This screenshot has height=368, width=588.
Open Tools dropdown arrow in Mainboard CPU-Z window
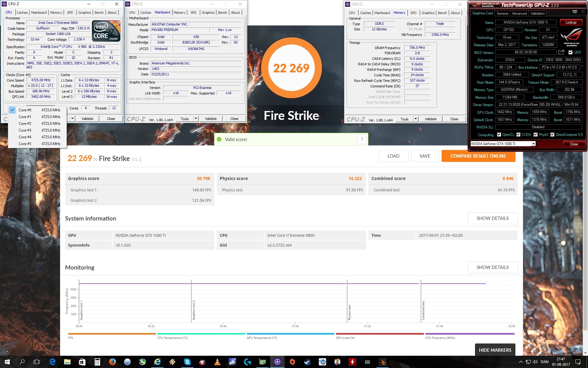coord(196,119)
